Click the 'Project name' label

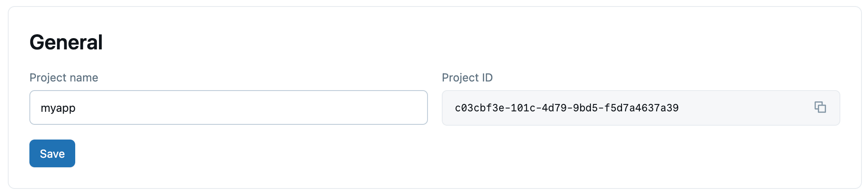[x=64, y=78]
